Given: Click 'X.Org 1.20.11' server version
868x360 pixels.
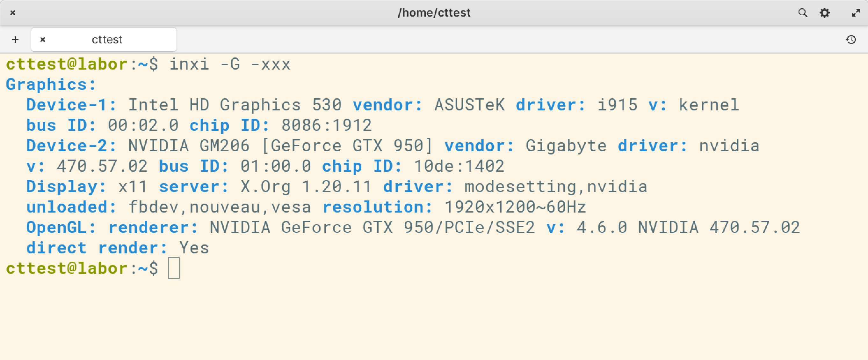Looking at the screenshot, I should [306, 187].
